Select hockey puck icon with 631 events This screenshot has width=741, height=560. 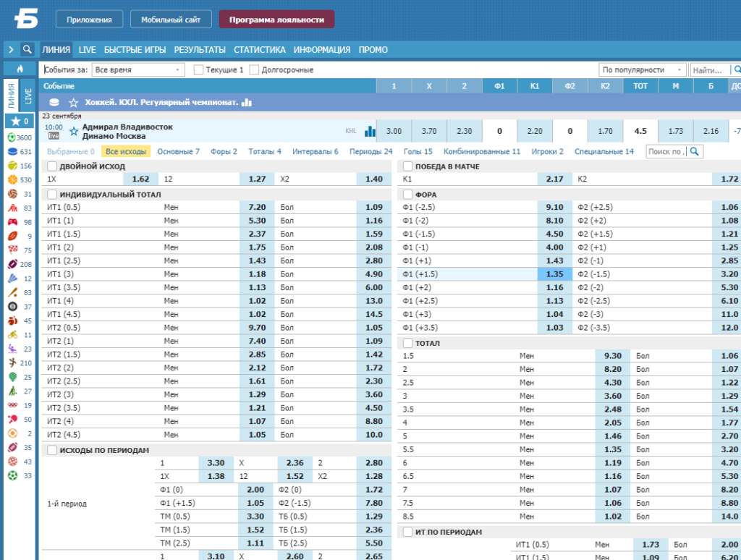[12, 152]
